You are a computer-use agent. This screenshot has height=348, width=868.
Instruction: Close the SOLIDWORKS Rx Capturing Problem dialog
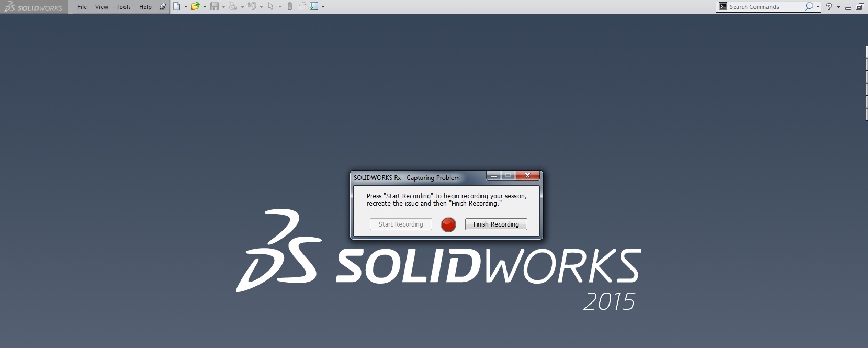point(527,176)
